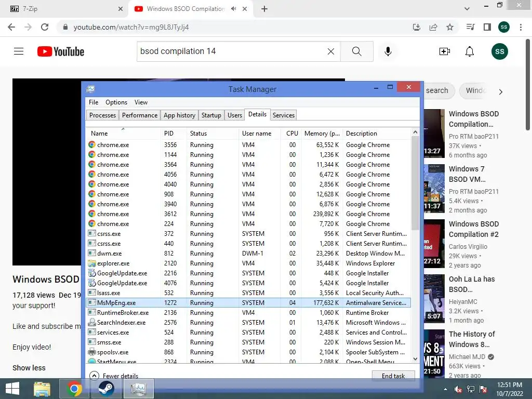
Task: Switch to Performance tab
Action: point(140,115)
